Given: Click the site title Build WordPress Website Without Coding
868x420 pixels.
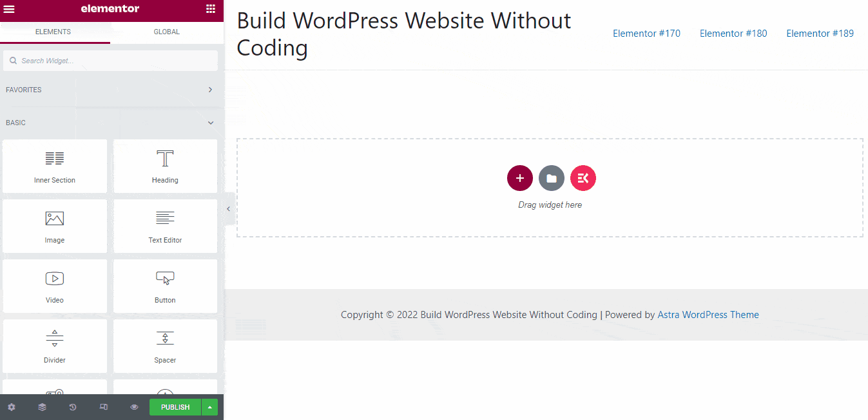Looking at the screenshot, I should tap(404, 34).
